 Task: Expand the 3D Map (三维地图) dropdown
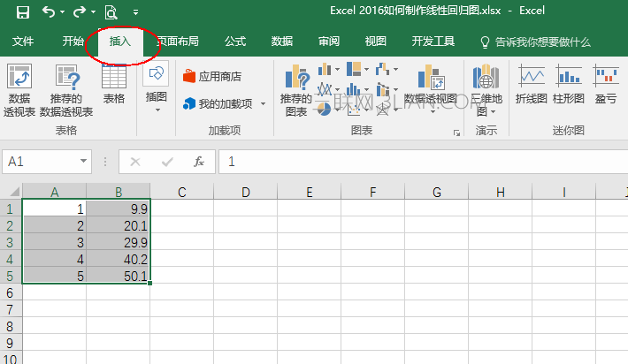pyautogui.click(x=486, y=111)
